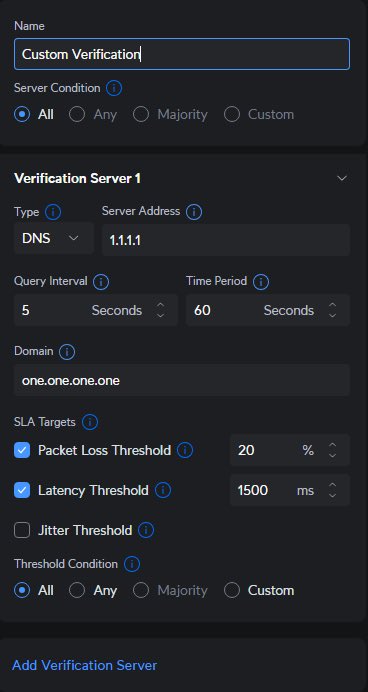The image size is (368, 692).
Task: Uncheck the Packet Loss Threshold checkbox
Action: pos(22,450)
